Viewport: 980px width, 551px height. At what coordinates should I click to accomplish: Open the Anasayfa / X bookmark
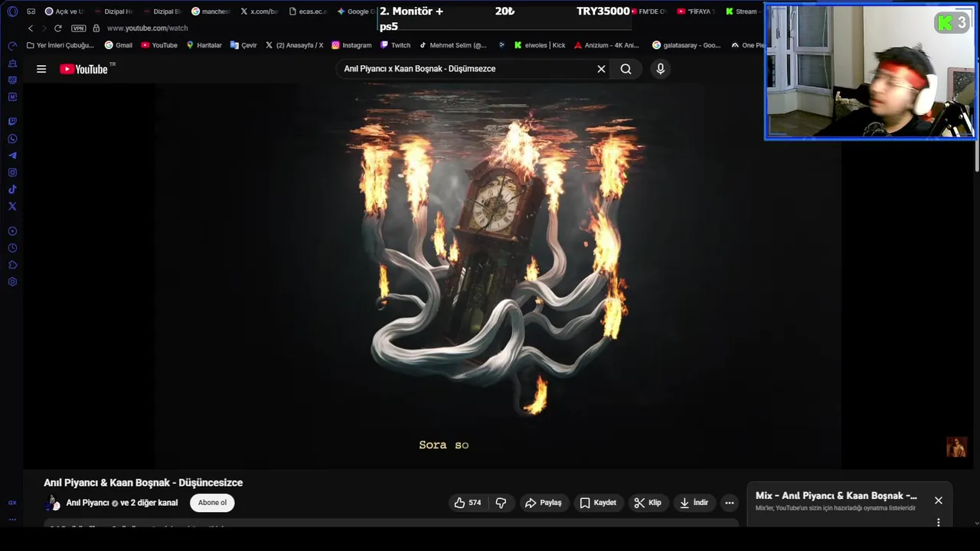tap(294, 45)
